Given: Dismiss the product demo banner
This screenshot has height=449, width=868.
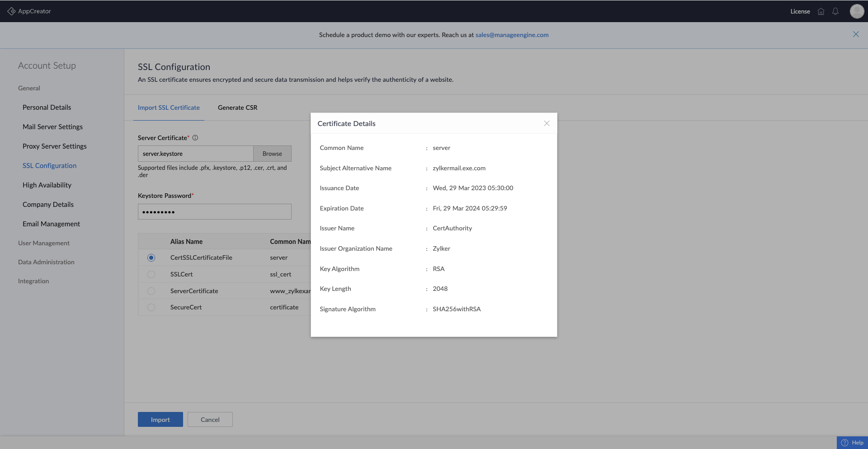Looking at the screenshot, I should [856, 34].
